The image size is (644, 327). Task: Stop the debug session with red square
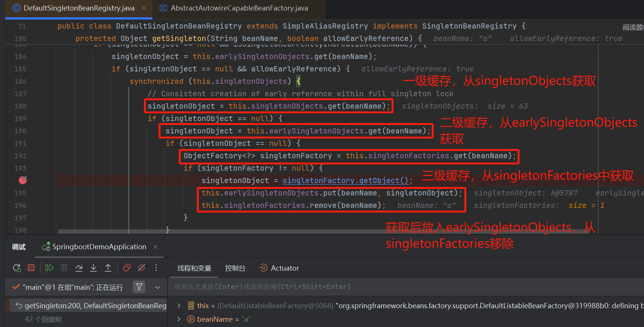(x=31, y=268)
